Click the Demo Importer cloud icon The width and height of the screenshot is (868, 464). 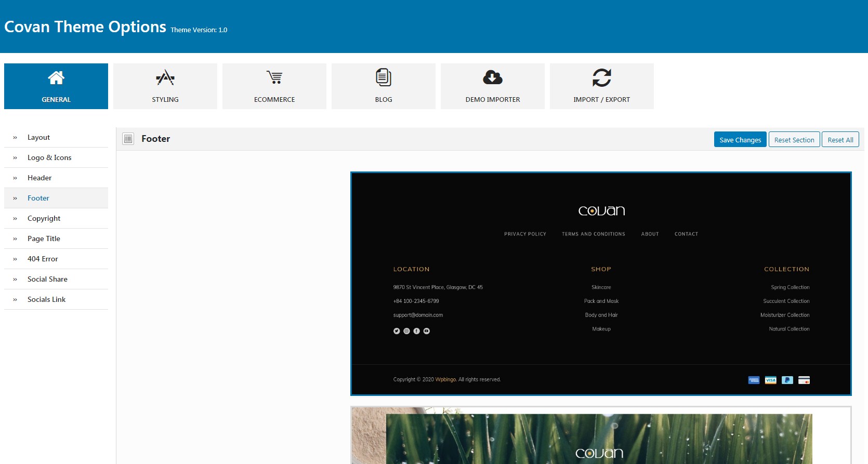tap(493, 77)
